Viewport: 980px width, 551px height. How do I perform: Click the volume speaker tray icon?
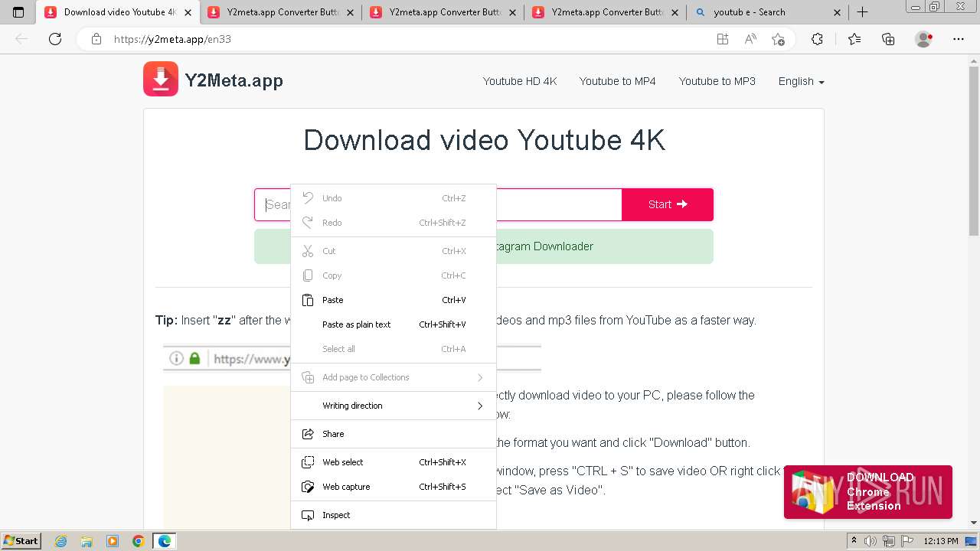tap(871, 541)
